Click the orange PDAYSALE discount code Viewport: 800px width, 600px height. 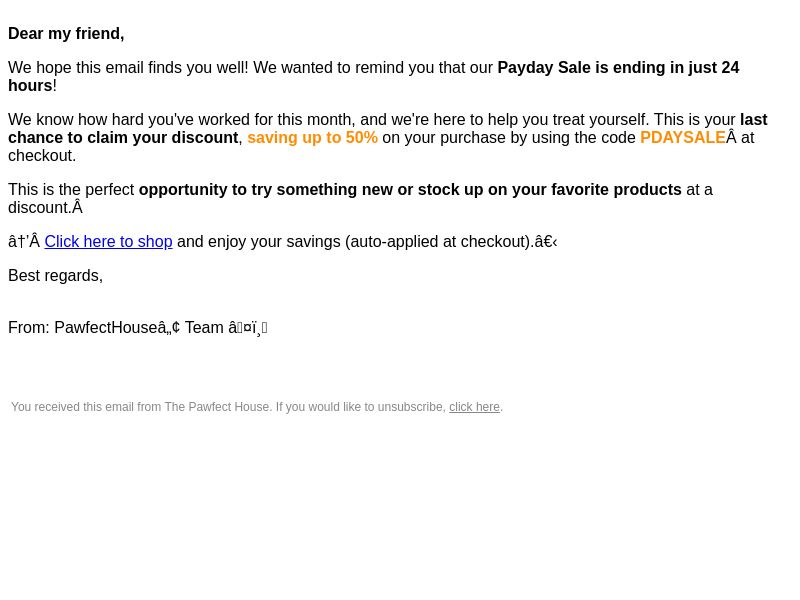[x=682, y=138]
